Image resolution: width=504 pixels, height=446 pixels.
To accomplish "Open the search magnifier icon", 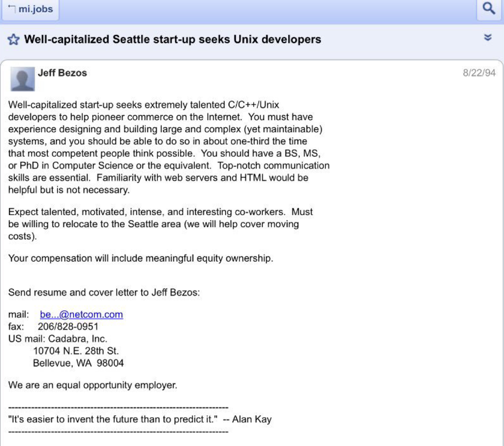I will click(x=488, y=9).
